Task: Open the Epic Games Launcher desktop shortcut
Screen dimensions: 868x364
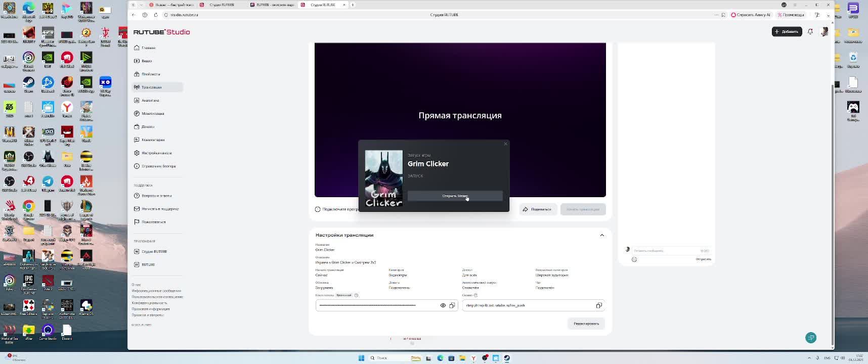Action: [x=28, y=284]
